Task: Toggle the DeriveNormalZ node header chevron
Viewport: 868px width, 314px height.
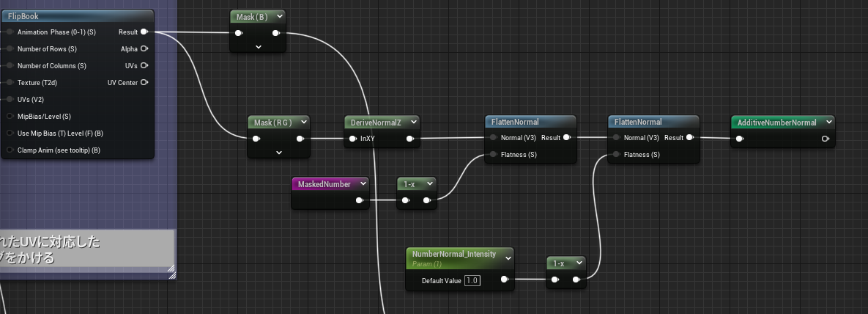Action: [x=413, y=122]
